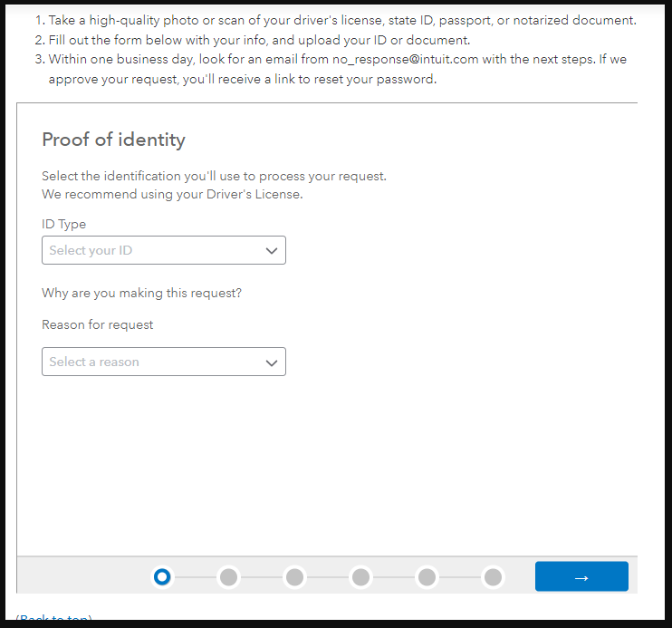This screenshot has height=628, width=672.
Task: Click the Reason for request label
Action: pyautogui.click(x=98, y=324)
